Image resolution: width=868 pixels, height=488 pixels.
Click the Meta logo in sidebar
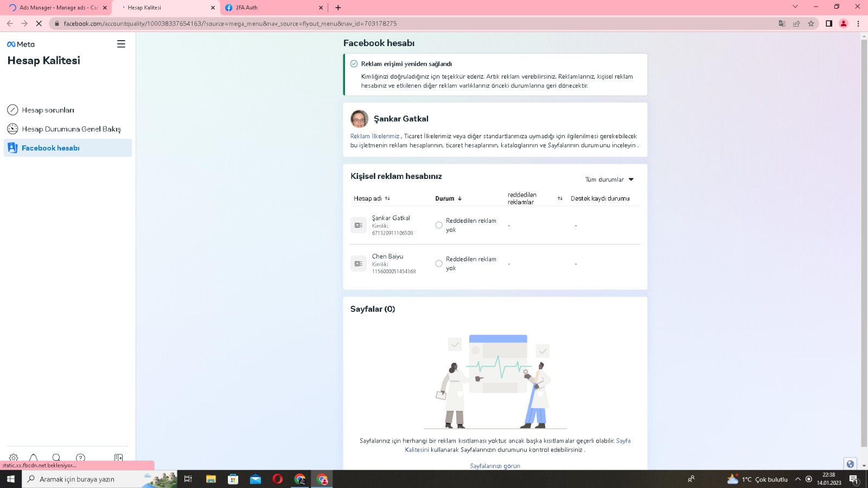pyautogui.click(x=21, y=44)
